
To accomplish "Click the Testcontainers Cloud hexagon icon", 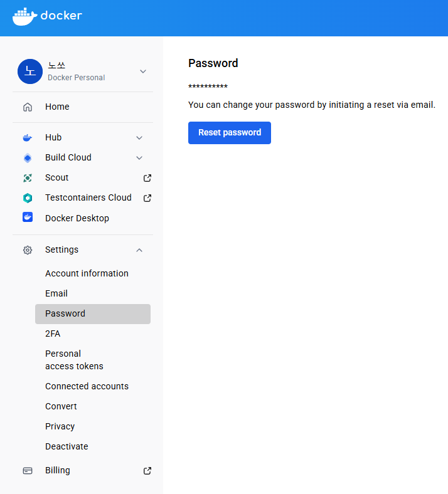I will tap(28, 198).
